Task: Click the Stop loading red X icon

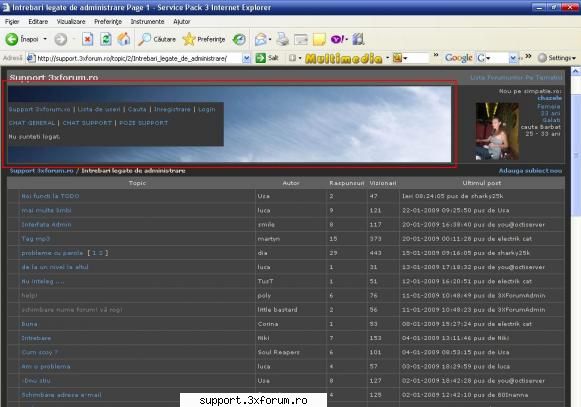Action: click(87, 39)
